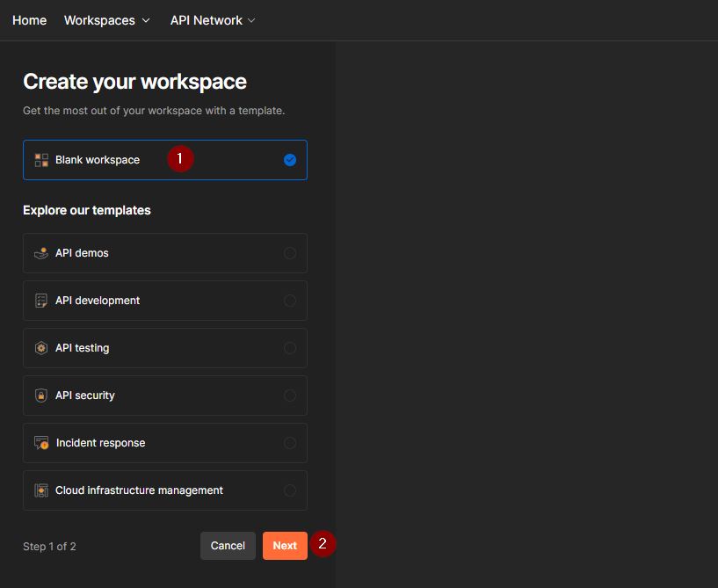This screenshot has height=588, width=718.
Task: Click the Cancel button
Action: tap(228, 546)
